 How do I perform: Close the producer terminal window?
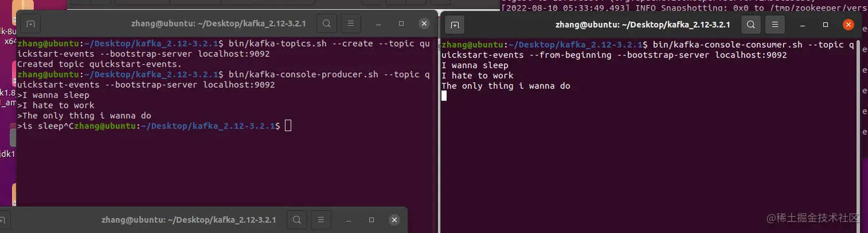coord(424,24)
